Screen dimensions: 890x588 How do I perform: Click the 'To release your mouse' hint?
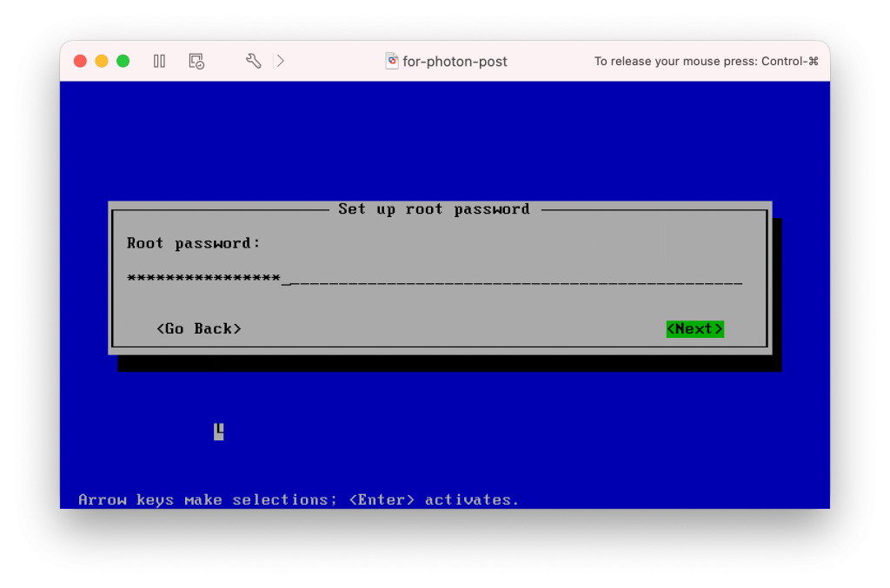706,62
